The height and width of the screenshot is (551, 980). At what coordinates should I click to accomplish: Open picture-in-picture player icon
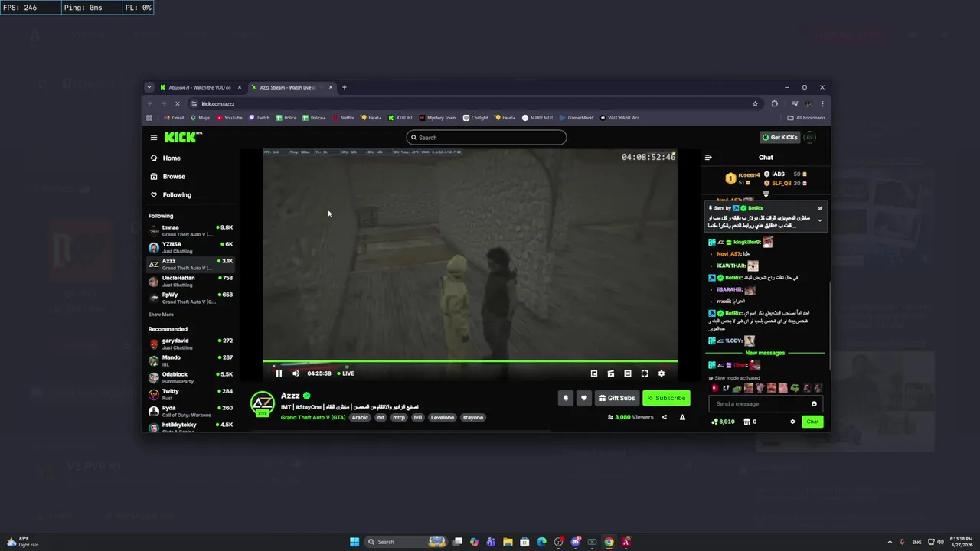point(594,373)
